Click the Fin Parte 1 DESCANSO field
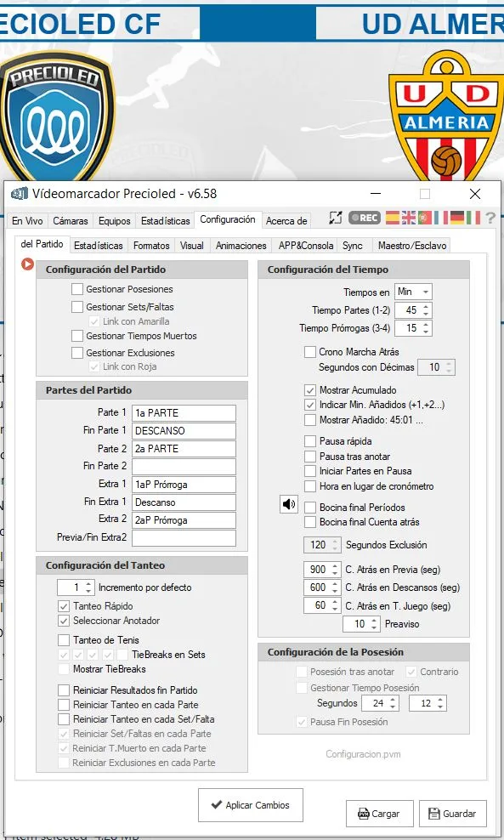The width and height of the screenshot is (504, 840). pos(184,431)
